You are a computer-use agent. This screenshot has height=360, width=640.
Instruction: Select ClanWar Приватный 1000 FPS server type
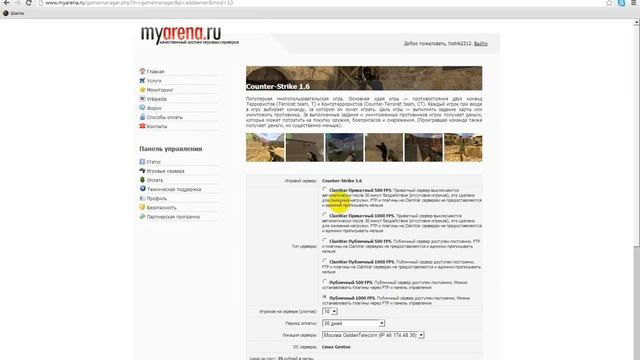click(324, 215)
